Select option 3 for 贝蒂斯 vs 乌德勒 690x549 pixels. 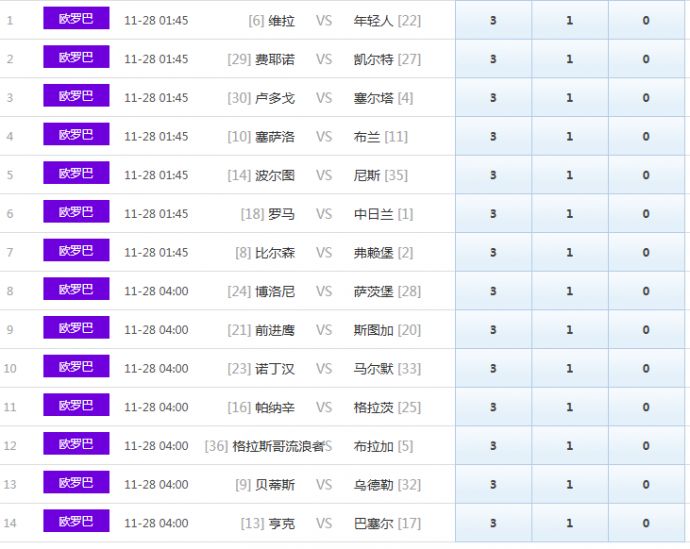(493, 485)
